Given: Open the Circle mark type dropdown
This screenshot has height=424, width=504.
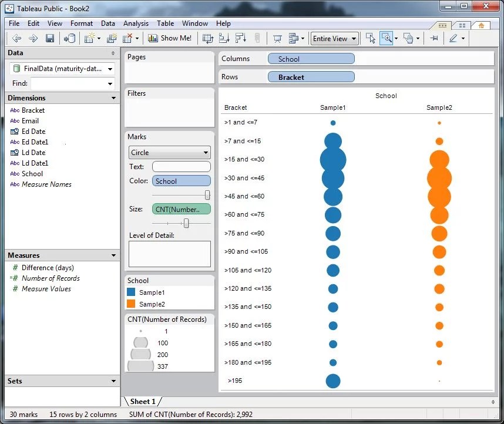Looking at the screenshot, I should (170, 153).
